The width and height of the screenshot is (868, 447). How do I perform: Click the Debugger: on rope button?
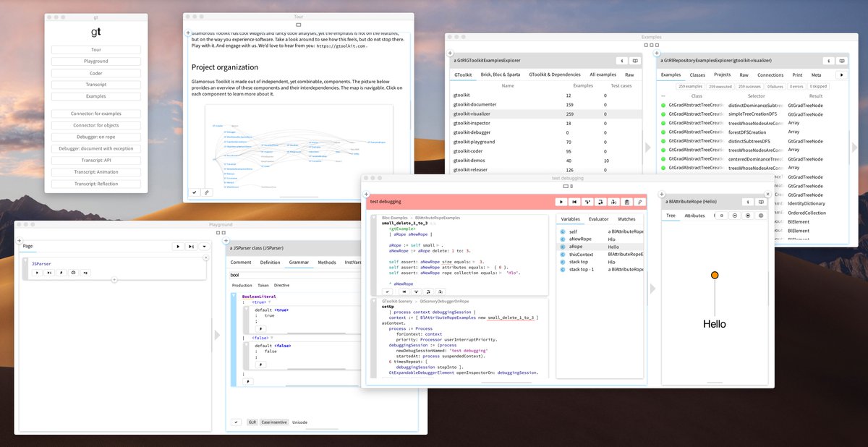click(96, 137)
